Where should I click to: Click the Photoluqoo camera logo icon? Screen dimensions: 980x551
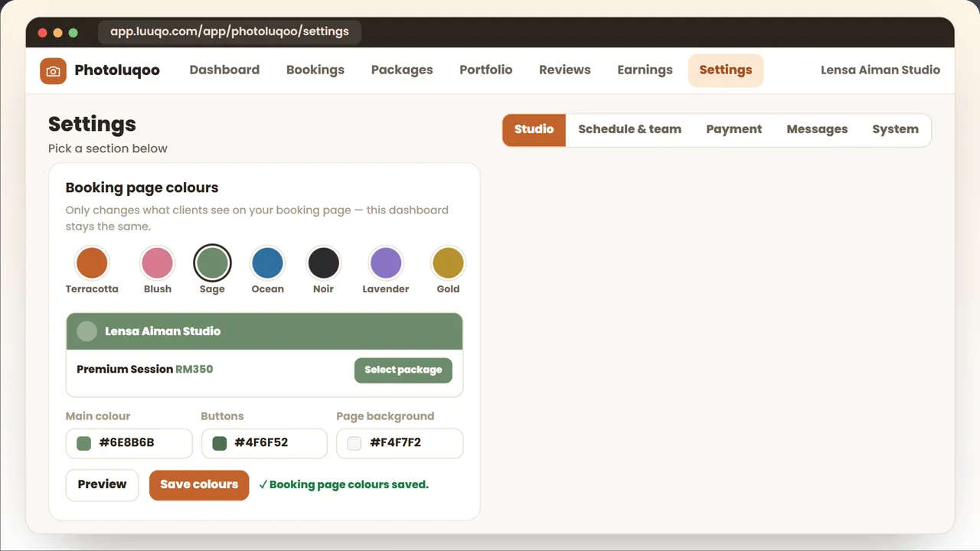53,70
